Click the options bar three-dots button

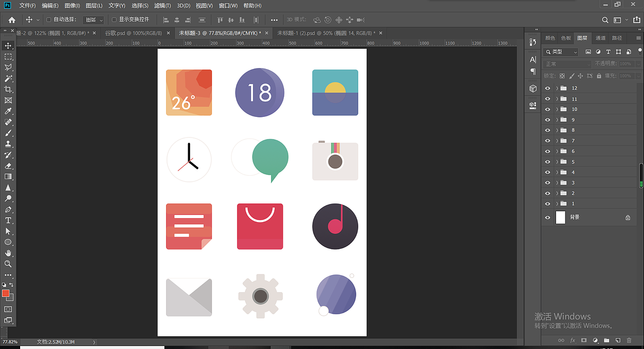[x=274, y=20]
